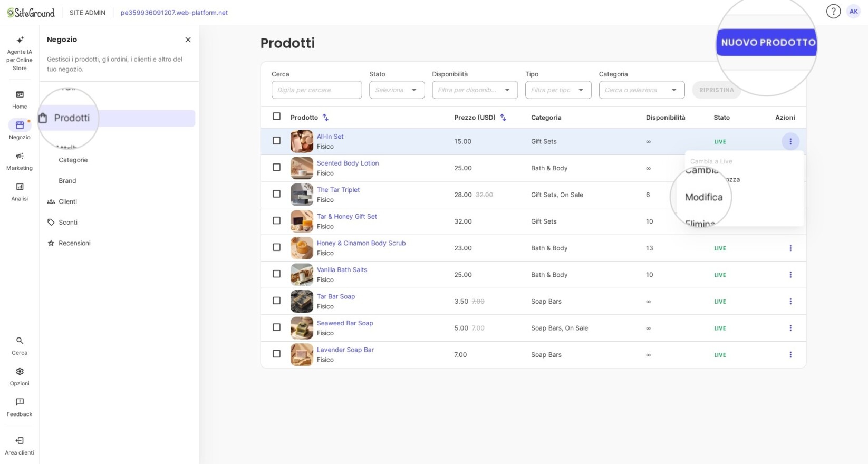868x464 pixels.
Task: Open actions menu for Tar Bar Soap
Action: point(790,302)
